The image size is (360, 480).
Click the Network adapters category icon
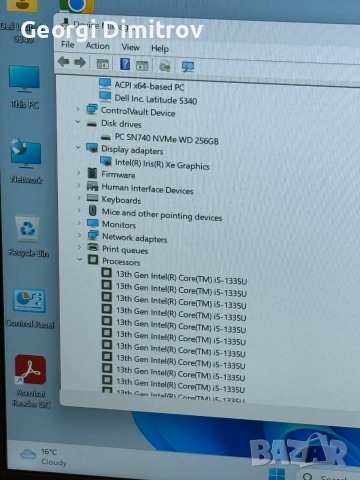93,235
